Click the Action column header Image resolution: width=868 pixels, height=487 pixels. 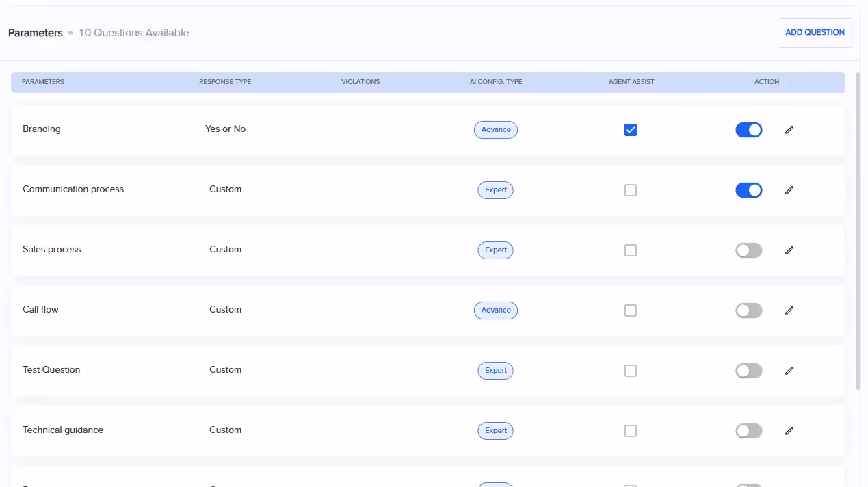click(767, 82)
